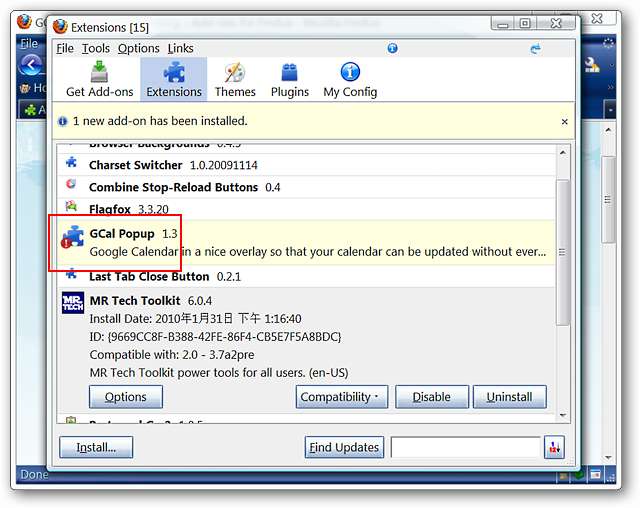Click the Extensions window Firefox logo icon
This screenshot has width=640, height=508.
point(60,27)
